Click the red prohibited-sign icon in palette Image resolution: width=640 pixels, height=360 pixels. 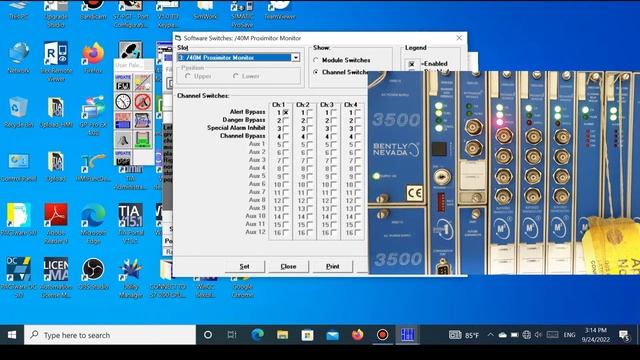(142, 101)
